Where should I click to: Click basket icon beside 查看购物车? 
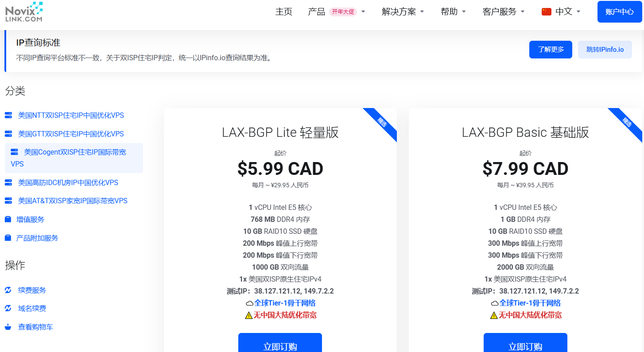coord(8,327)
